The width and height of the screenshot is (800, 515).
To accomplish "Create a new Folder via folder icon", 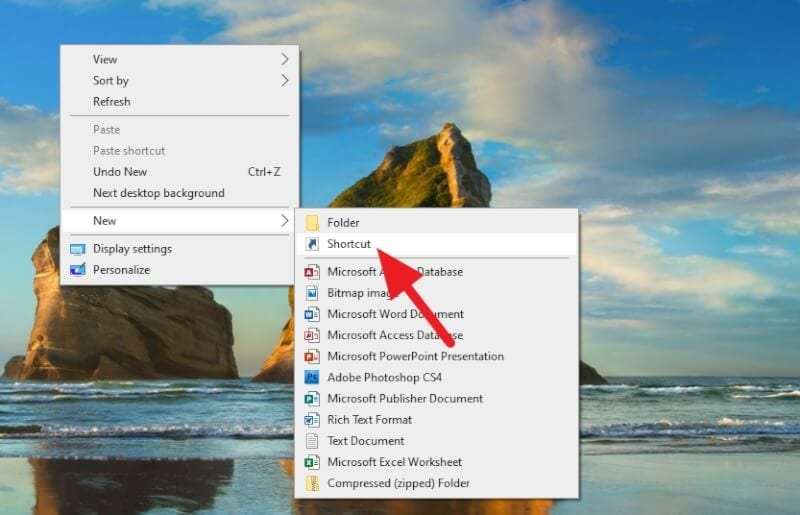I will [x=312, y=223].
